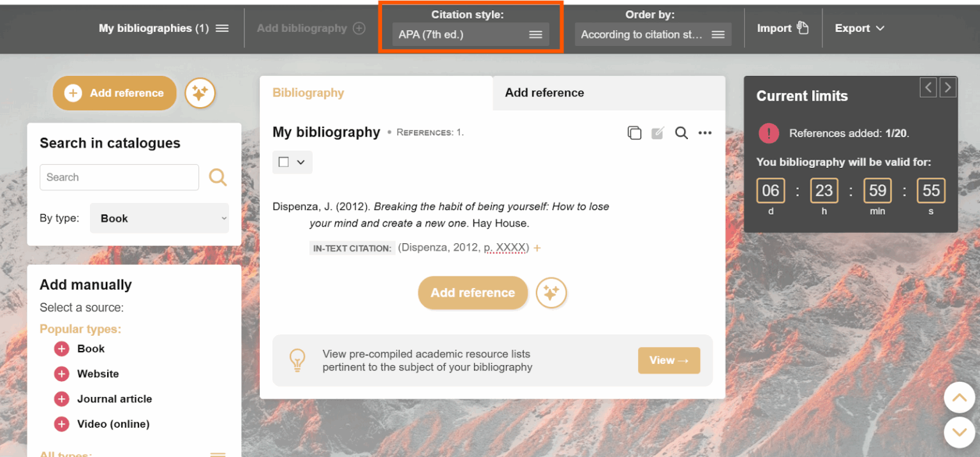Open search within the bibliography via magnifier icon
980x457 pixels.
point(681,133)
